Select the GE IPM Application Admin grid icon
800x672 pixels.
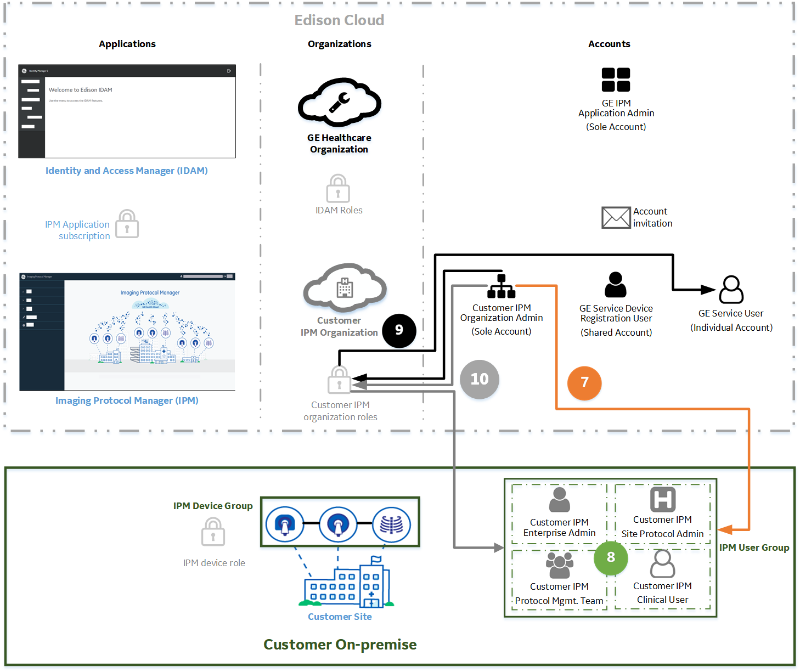616,79
